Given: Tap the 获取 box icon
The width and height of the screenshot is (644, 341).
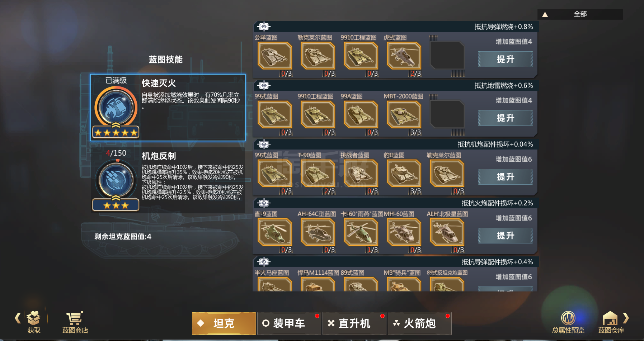Looking at the screenshot, I should coord(33,318).
